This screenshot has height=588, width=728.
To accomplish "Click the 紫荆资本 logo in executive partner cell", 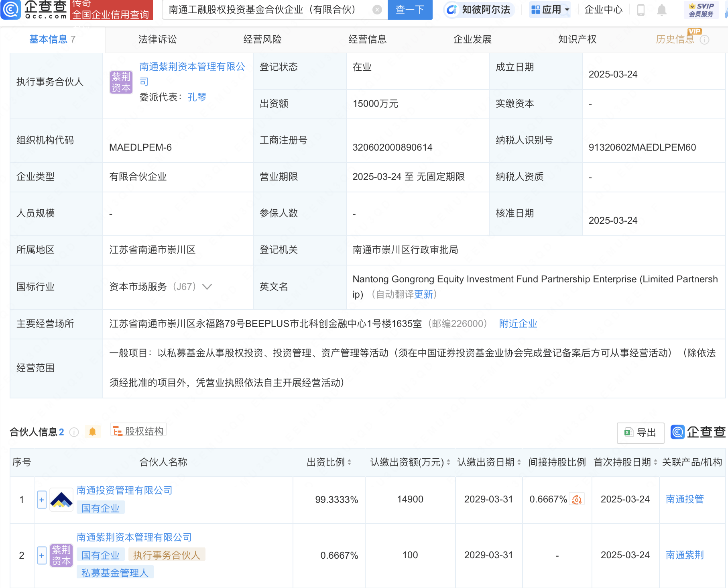I will [121, 82].
